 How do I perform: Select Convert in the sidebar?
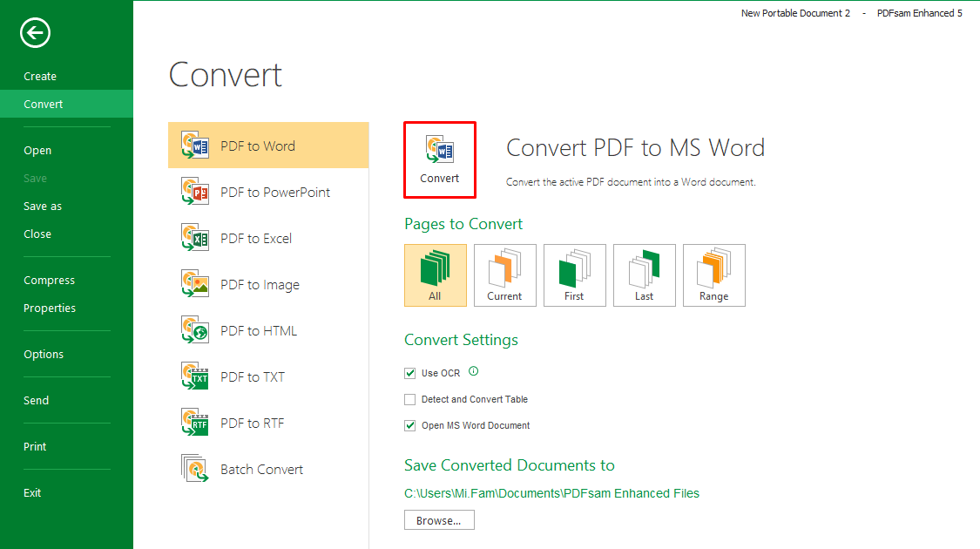[x=66, y=104]
